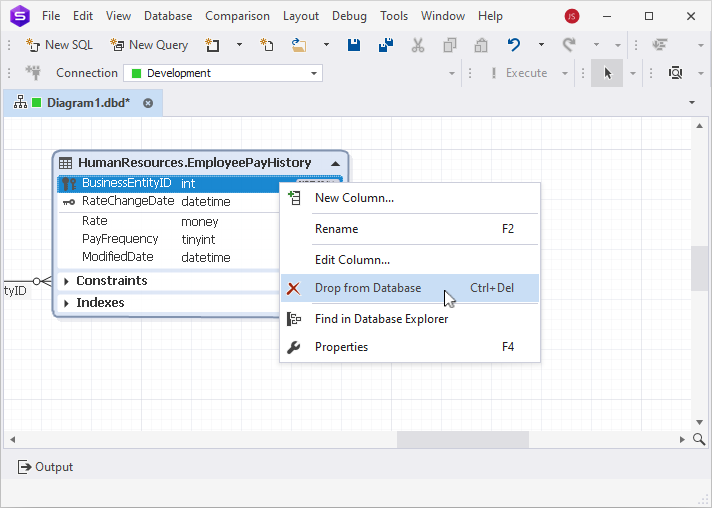Click the vertical scrollbar down arrow

pyautogui.click(x=699, y=422)
